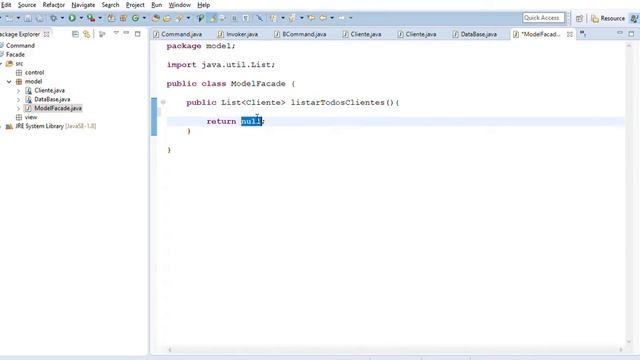The width and height of the screenshot is (640, 360).
Task: Click the green Run button
Action: tap(72, 18)
